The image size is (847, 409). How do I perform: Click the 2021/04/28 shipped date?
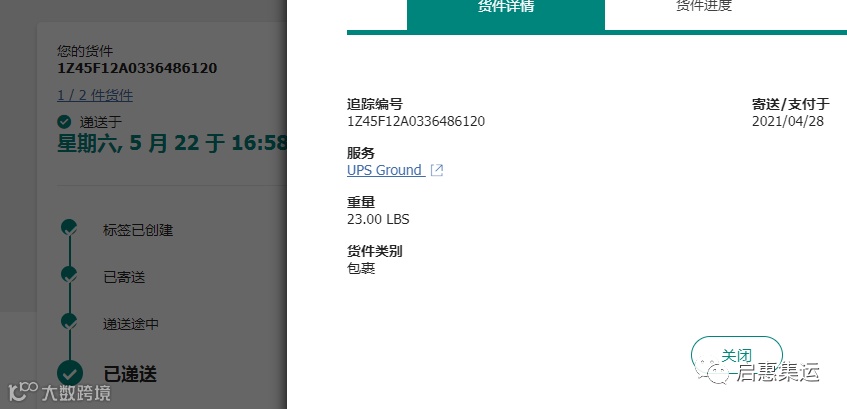[788, 121]
